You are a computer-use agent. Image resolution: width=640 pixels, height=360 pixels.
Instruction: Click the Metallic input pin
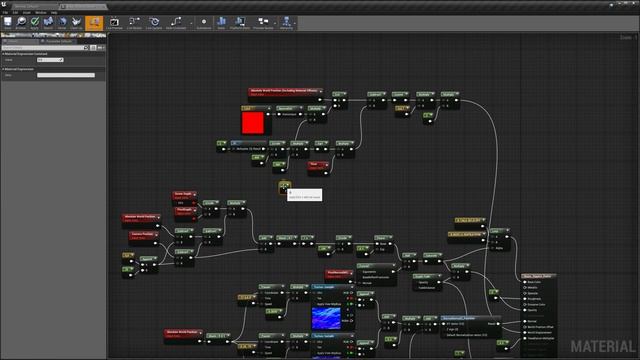click(525, 288)
